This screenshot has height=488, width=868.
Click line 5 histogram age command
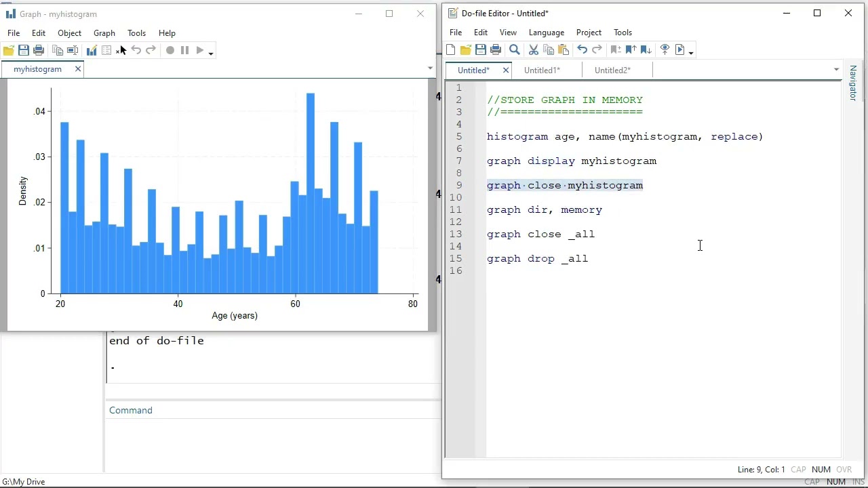click(x=625, y=136)
